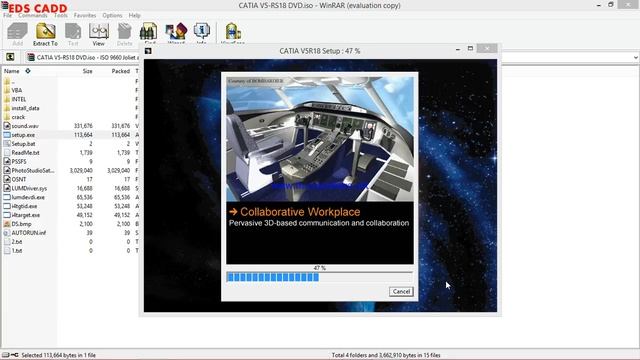Open the View toolbar tool
640x360 pixels.
tap(99, 31)
